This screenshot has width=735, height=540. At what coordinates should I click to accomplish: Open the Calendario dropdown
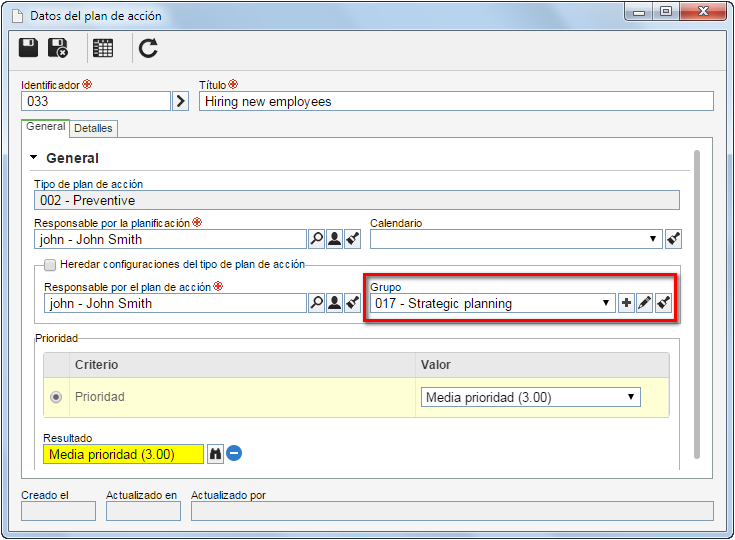[516, 239]
